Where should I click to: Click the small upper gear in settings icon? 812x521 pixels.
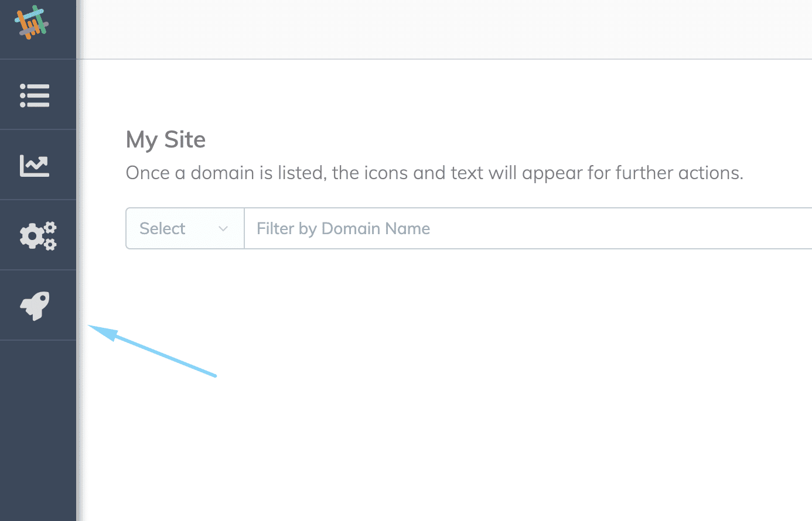coord(50,228)
